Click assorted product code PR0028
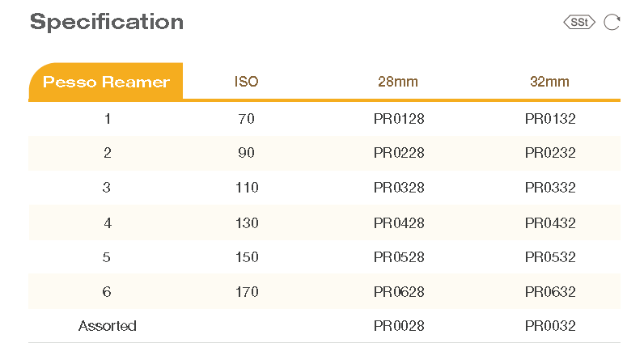Image resolution: width=644 pixels, height=343 pixels. pos(399,326)
